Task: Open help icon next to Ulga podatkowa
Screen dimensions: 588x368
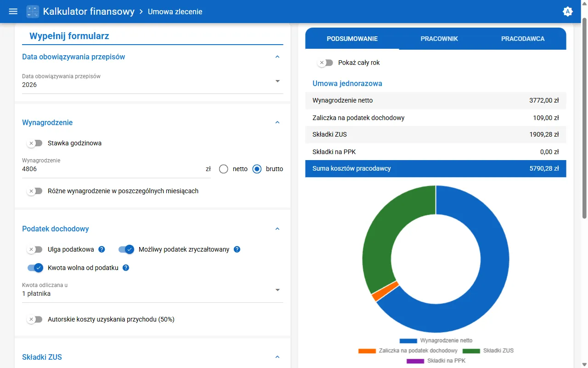Action: (x=102, y=249)
